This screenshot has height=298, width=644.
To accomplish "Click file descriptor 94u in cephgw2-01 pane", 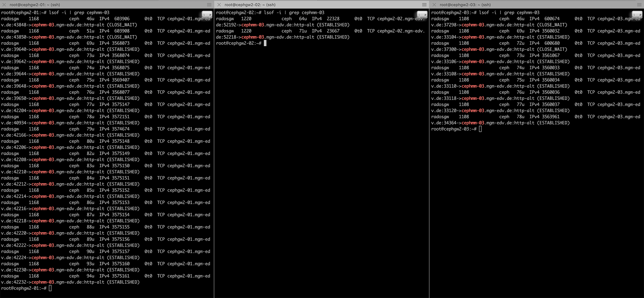I will (91, 276).
